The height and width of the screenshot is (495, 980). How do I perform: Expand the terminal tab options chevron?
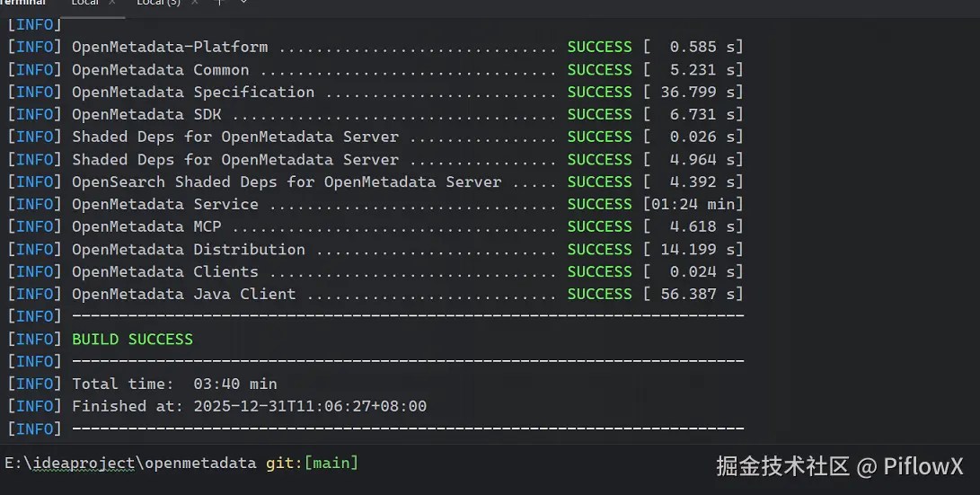point(243,4)
